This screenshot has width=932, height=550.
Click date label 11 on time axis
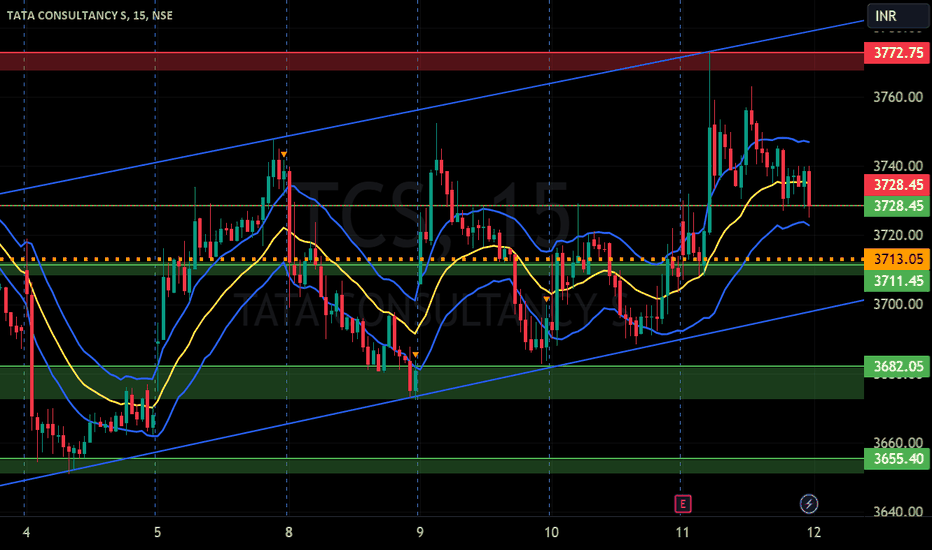coord(682,532)
